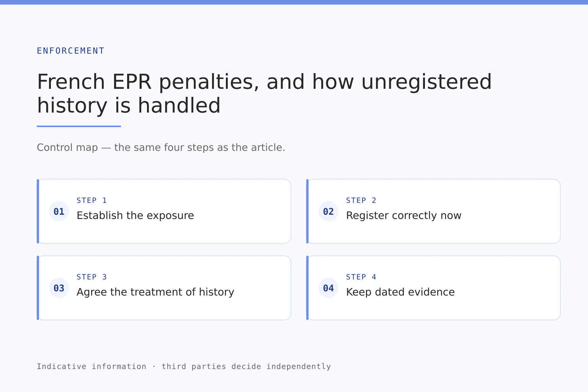Click the STEP 4 label
Viewport: 588px width, 392px height.
click(x=361, y=277)
